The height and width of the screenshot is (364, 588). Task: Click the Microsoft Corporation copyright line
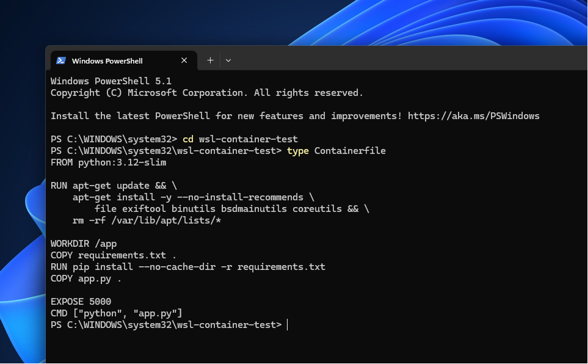[207, 93]
